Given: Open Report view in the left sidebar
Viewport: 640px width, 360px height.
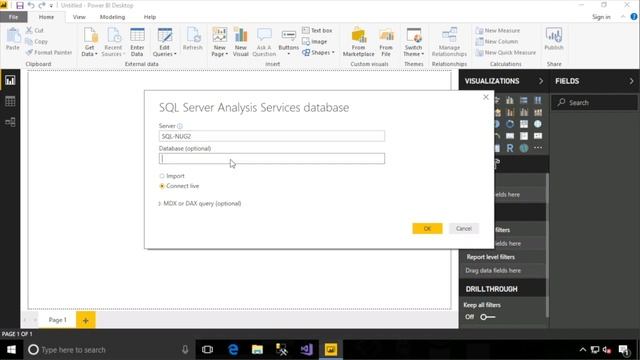Looking at the screenshot, I should (x=10, y=80).
